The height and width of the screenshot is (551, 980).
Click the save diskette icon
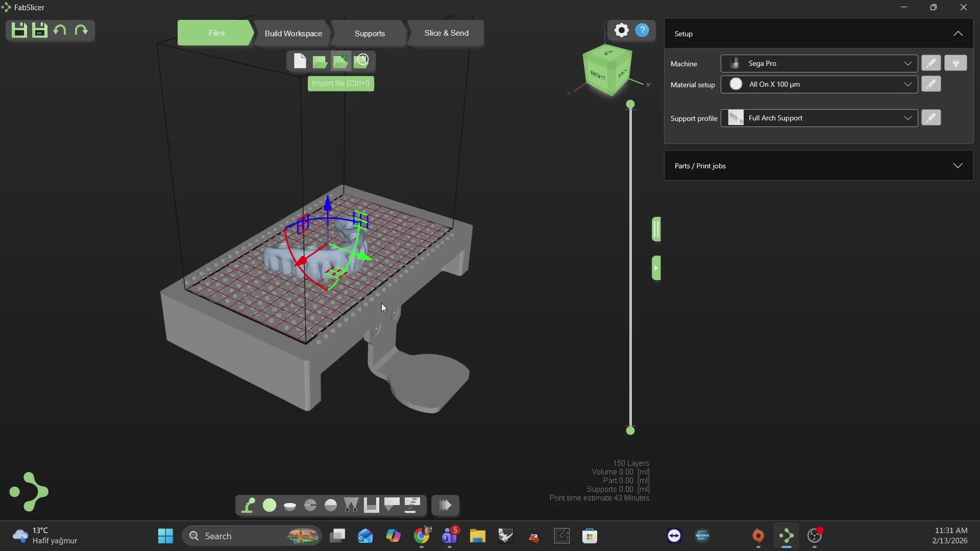pos(19,31)
